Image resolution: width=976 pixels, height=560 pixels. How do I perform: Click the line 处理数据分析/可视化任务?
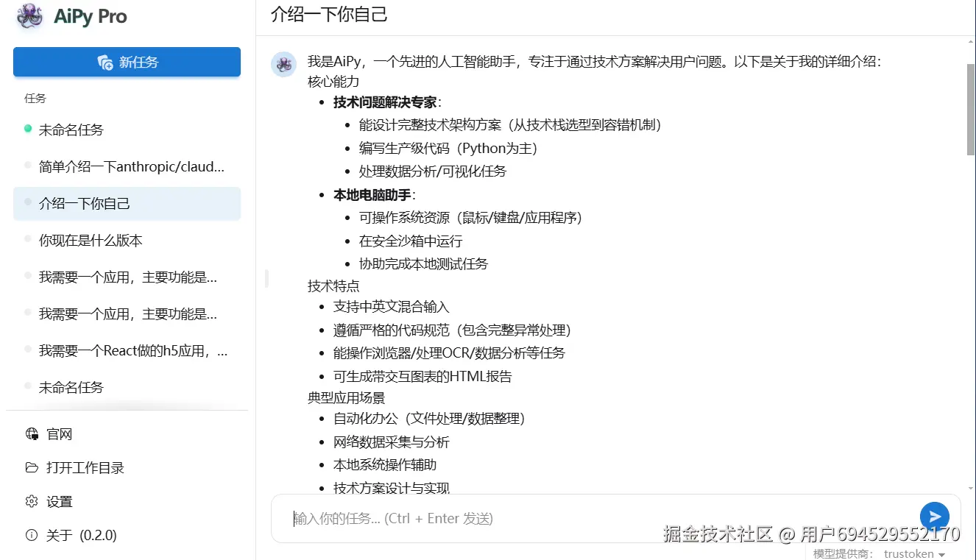(x=433, y=171)
